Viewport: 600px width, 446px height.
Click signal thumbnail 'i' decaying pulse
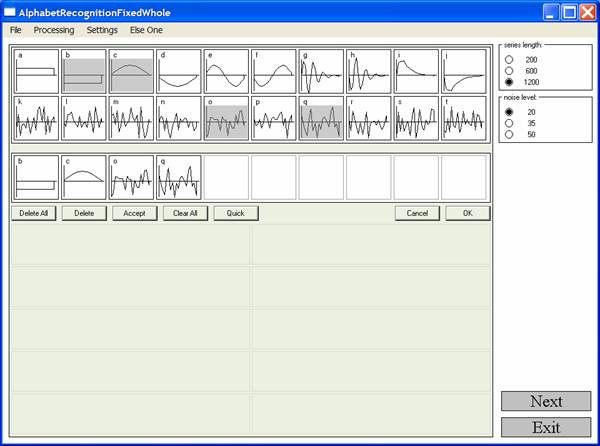point(416,72)
